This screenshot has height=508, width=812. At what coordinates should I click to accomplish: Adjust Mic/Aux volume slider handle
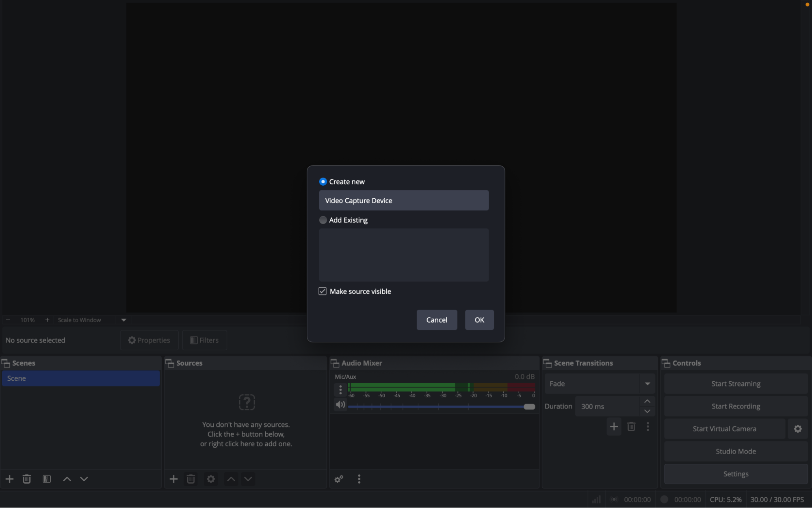529,407
